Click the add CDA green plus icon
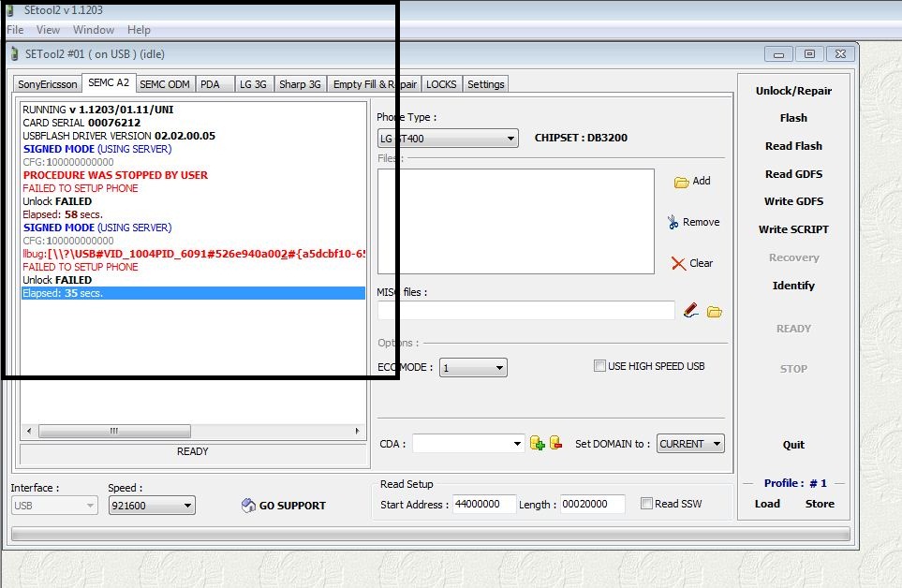The width and height of the screenshot is (902, 588). [x=537, y=443]
